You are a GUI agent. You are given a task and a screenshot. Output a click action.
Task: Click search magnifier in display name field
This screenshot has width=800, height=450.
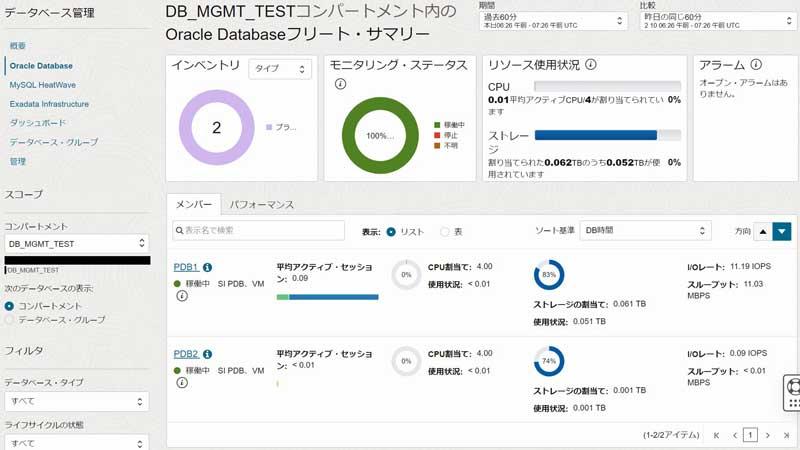click(x=180, y=231)
